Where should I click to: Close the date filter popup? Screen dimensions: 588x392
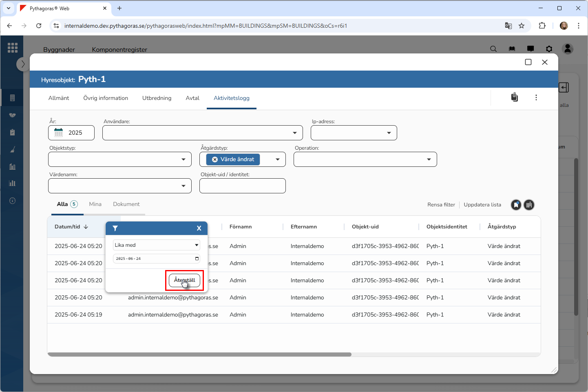(199, 228)
